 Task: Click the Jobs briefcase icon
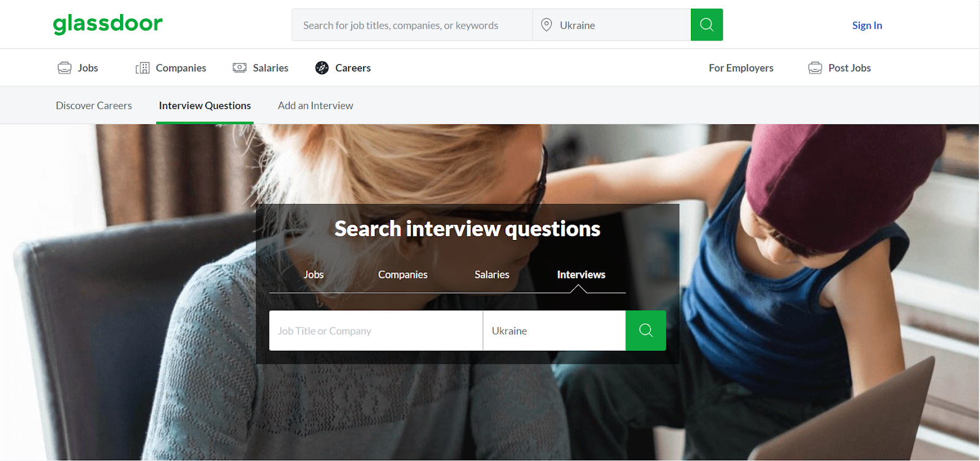click(x=64, y=68)
